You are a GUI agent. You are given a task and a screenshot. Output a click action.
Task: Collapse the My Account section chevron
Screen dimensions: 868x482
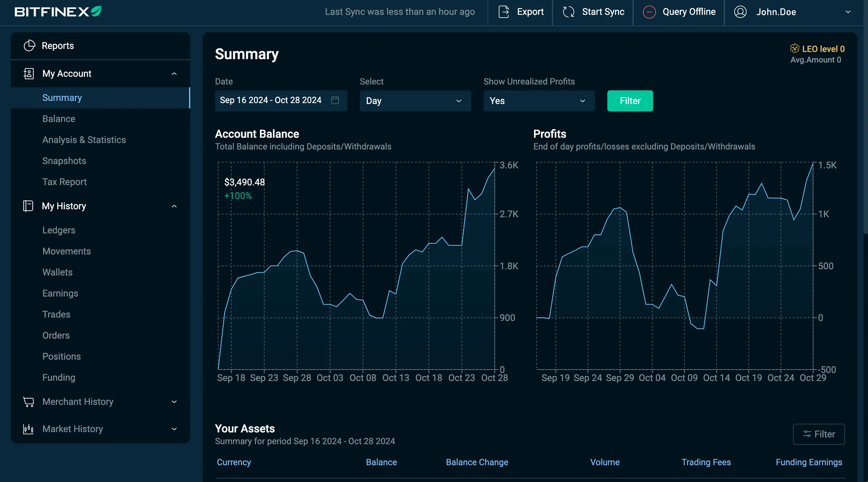(x=174, y=73)
